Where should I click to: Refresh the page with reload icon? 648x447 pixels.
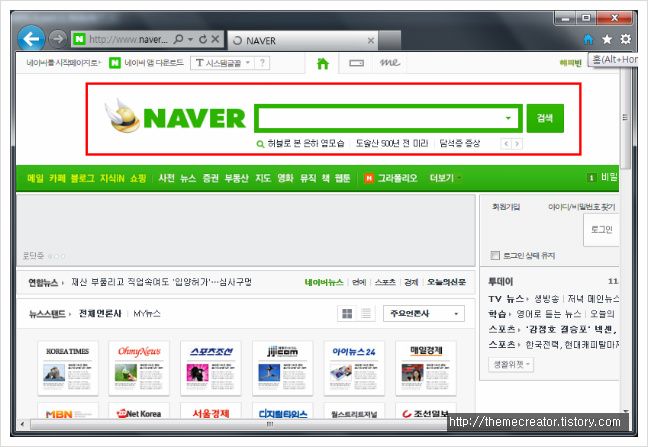point(203,39)
